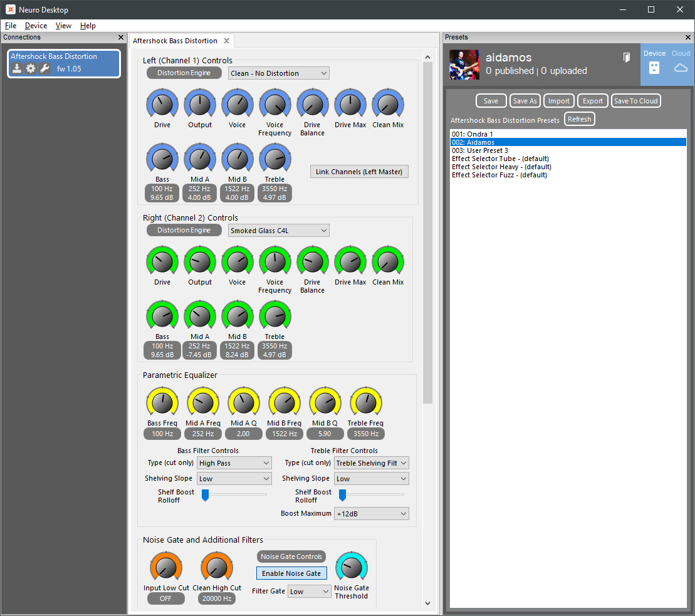Open device settings gear icon
Screen dimensions: 695x616
(x=31, y=68)
